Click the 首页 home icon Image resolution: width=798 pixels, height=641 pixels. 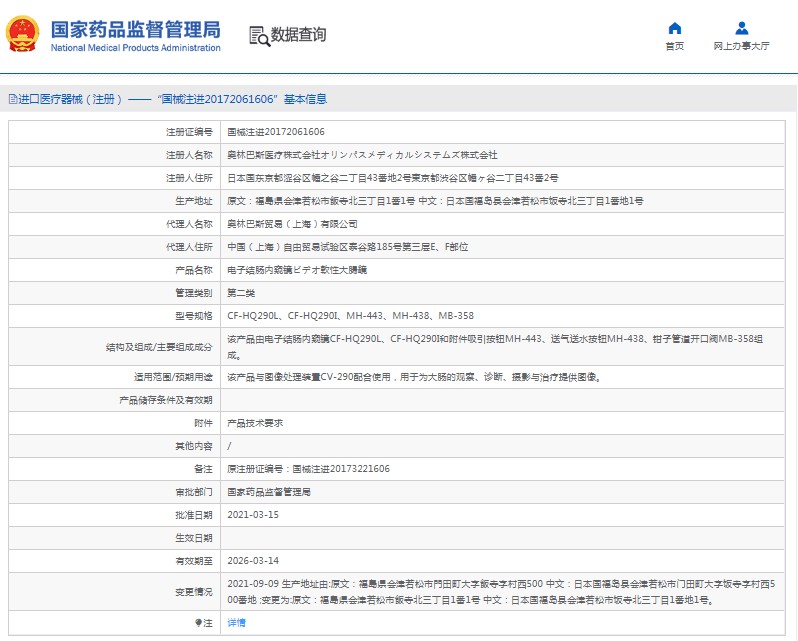coord(675,28)
